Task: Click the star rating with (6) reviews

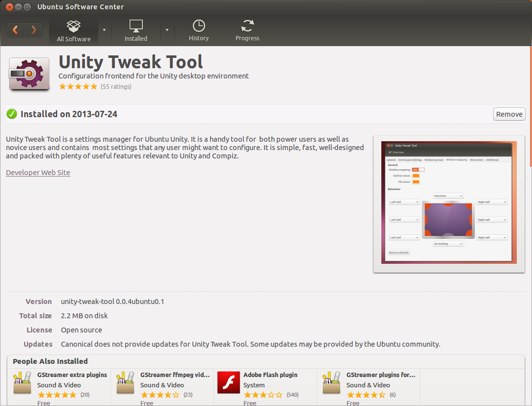Action: [366, 395]
